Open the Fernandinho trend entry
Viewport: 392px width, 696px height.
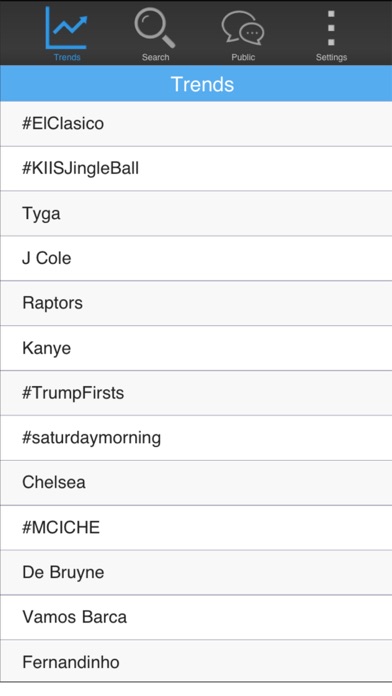(x=196, y=661)
